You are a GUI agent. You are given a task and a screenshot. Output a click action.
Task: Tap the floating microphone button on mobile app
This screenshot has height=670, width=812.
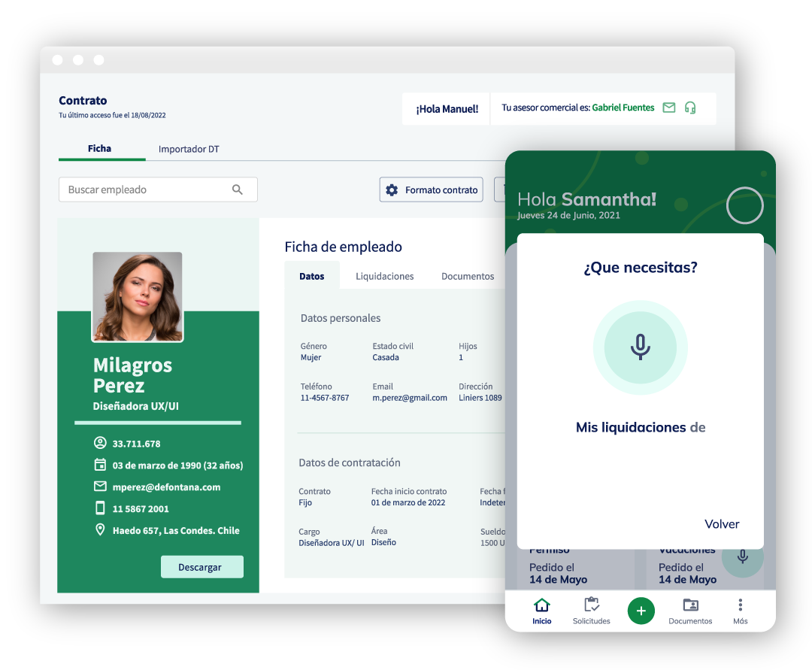coord(742,557)
